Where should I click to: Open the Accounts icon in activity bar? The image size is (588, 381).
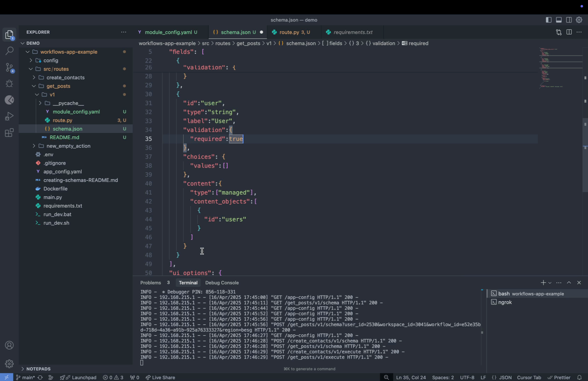pos(10,345)
